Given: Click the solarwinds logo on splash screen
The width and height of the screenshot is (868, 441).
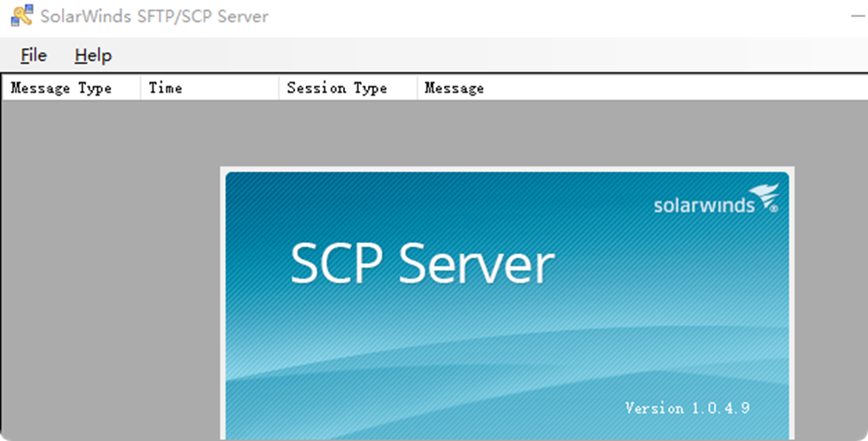Looking at the screenshot, I should pyautogui.click(x=716, y=199).
